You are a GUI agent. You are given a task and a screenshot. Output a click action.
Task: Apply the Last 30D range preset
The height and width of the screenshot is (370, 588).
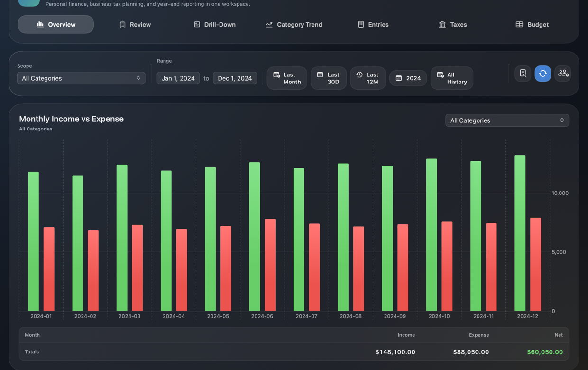point(329,78)
